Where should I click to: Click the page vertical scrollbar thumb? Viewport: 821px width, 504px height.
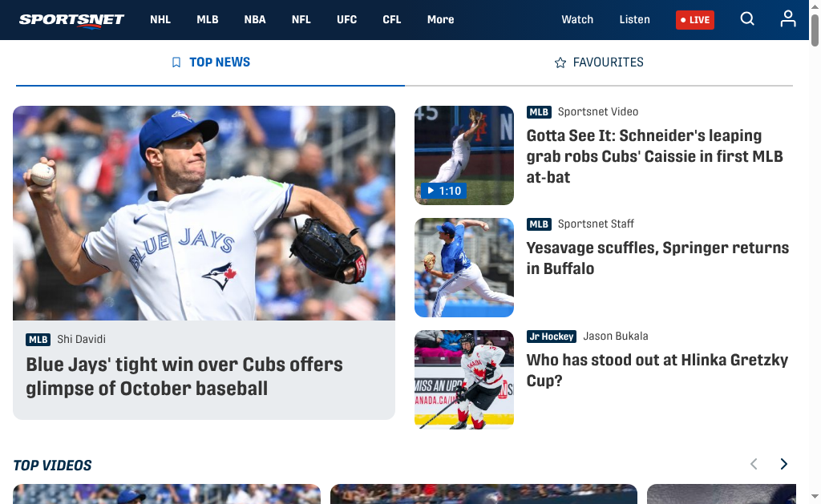tap(815, 30)
